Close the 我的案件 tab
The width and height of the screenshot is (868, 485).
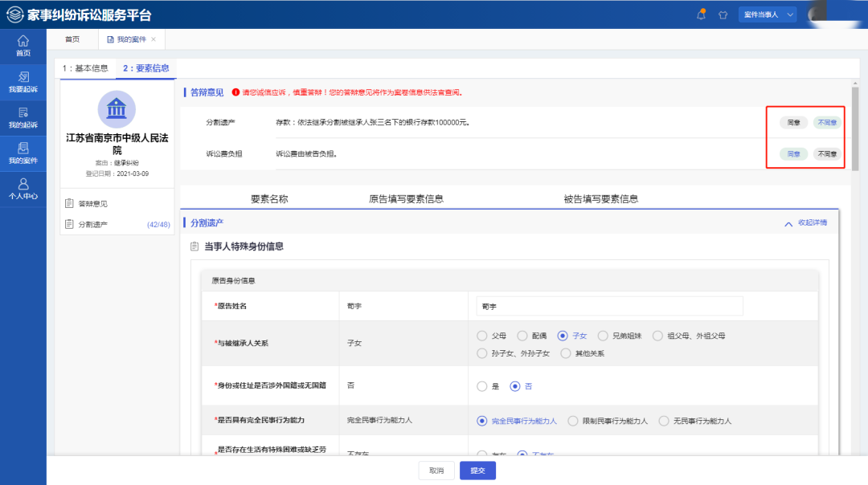tap(154, 39)
